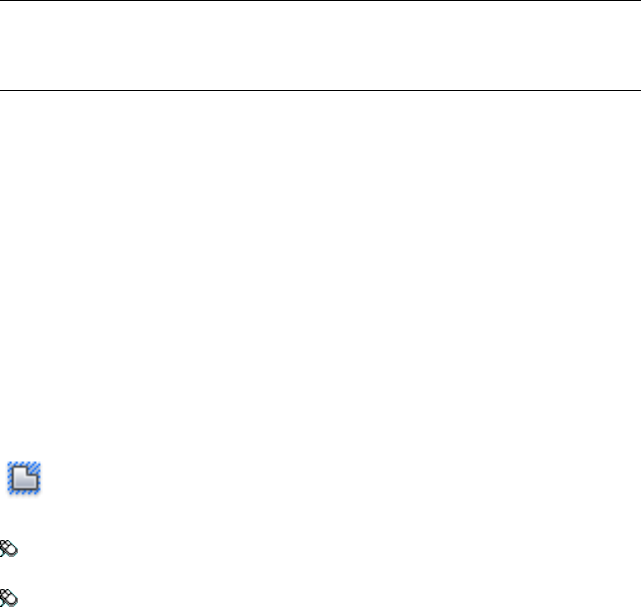Click the empty band between the top lines

tap(320, 45)
